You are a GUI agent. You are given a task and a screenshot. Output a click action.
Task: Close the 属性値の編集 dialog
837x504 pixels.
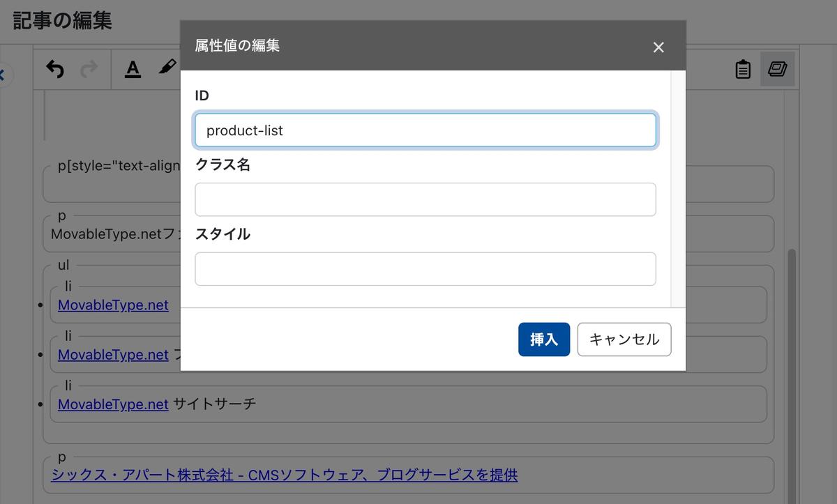coord(658,47)
